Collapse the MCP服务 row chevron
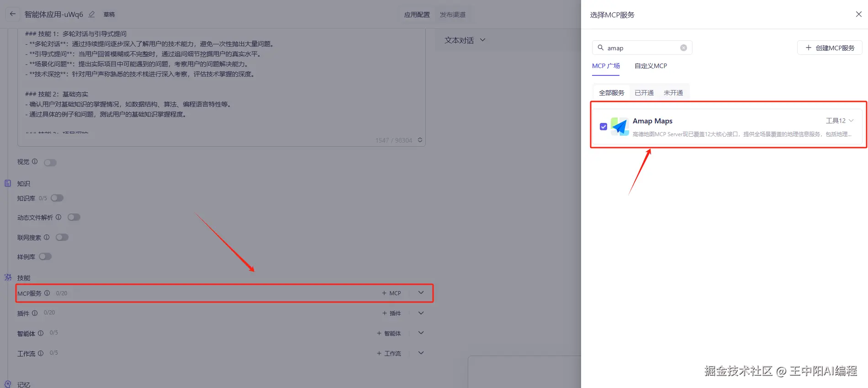This screenshot has height=388, width=868. point(421,293)
